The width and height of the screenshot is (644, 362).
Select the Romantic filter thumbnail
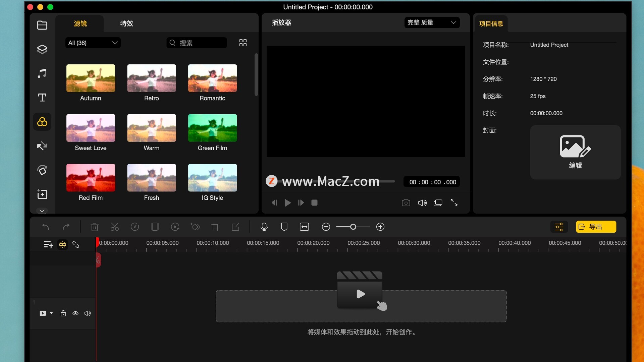point(212,78)
